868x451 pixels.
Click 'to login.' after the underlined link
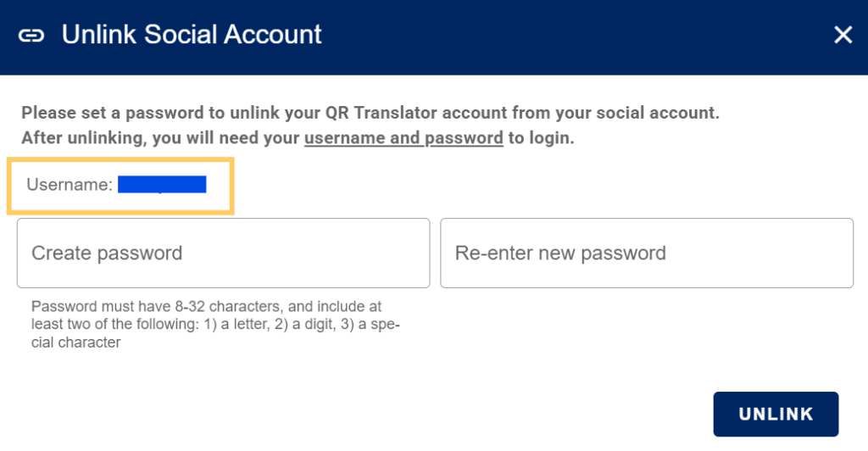point(541,137)
